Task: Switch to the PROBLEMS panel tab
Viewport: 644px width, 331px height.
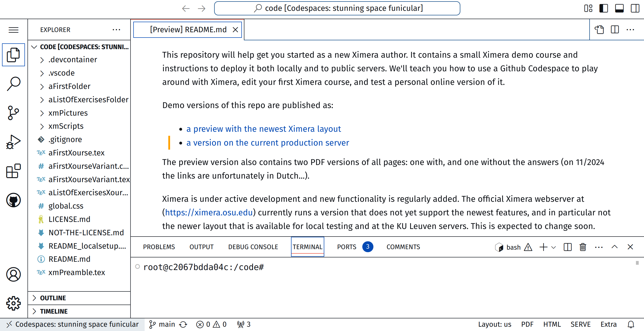Action: 159,247
